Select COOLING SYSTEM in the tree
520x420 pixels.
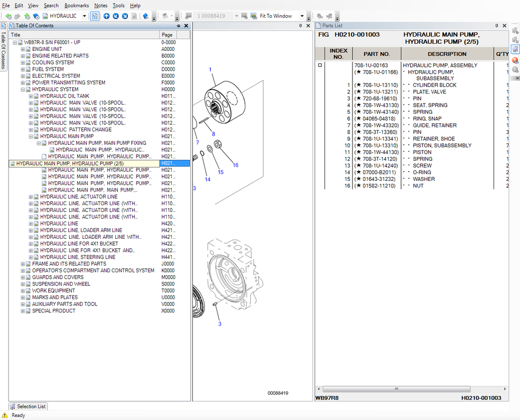click(53, 62)
